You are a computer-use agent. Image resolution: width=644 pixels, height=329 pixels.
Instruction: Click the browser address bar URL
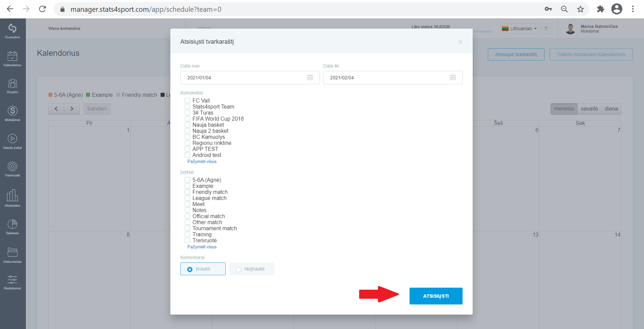(146, 9)
